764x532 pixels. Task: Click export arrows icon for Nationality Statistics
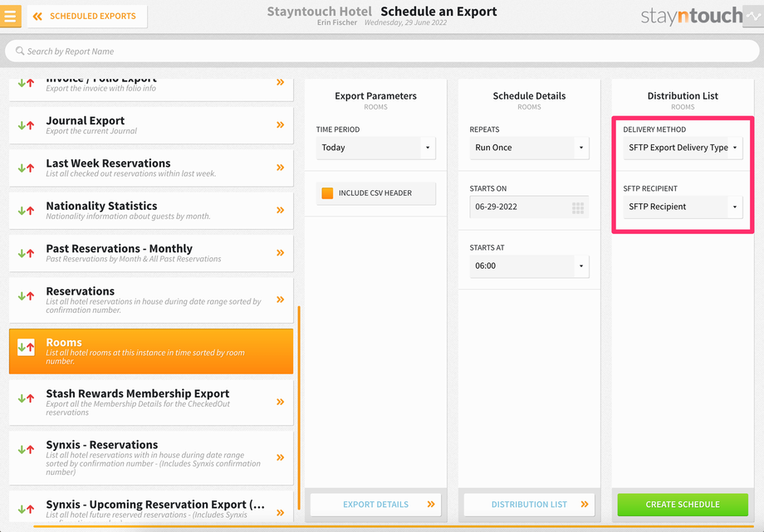[x=27, y=211]
